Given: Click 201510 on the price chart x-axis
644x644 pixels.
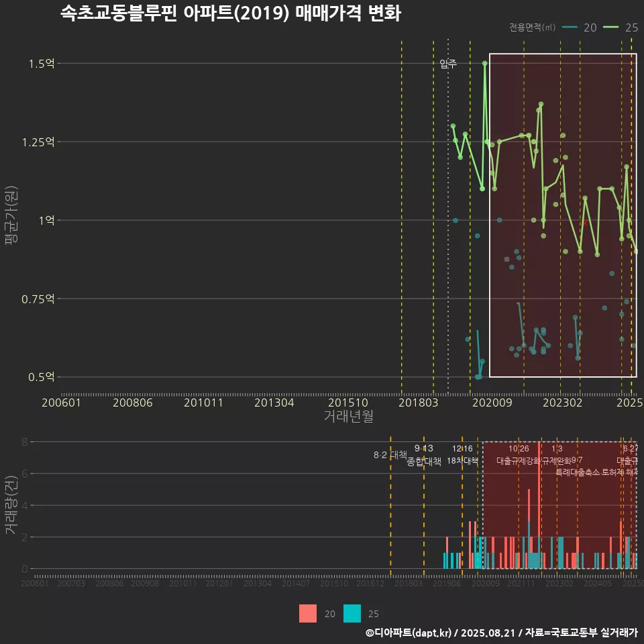Looking at the screenshot, I should 348,402.
